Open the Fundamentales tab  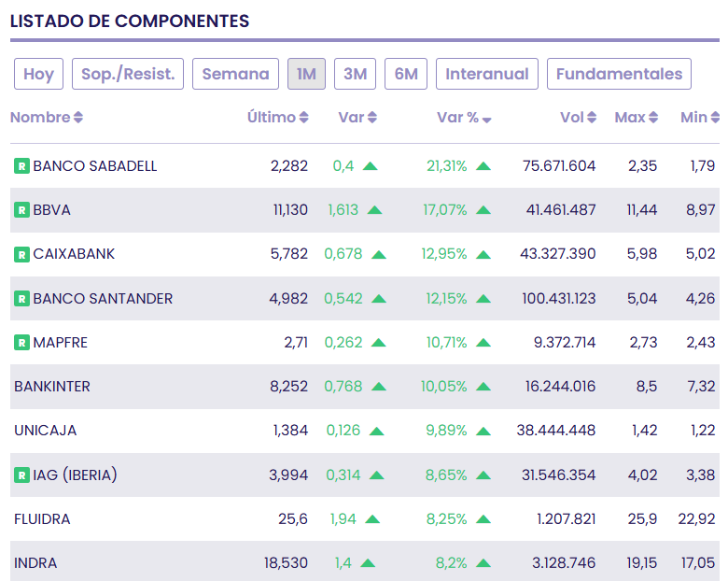pyautogui.click(x=619, y=74)
